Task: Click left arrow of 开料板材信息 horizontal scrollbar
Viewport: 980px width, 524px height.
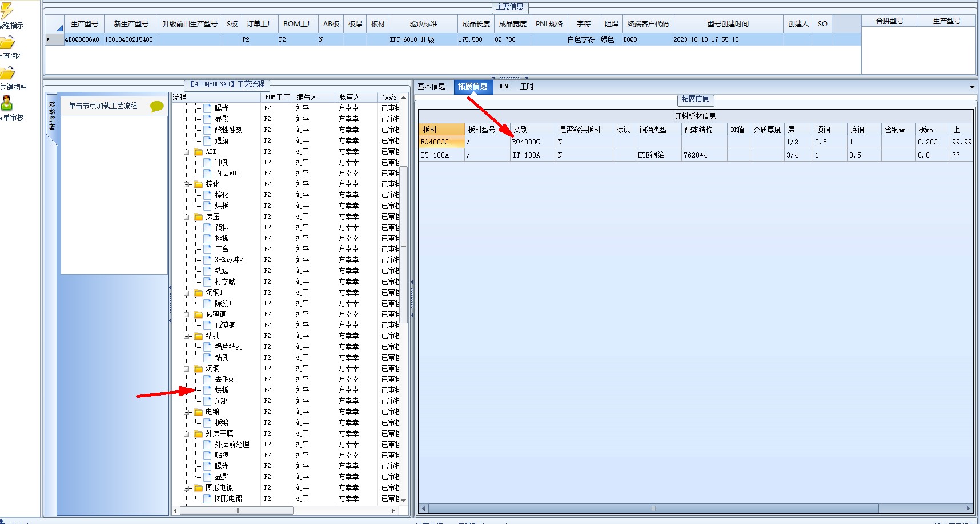Action: [423, 509]
